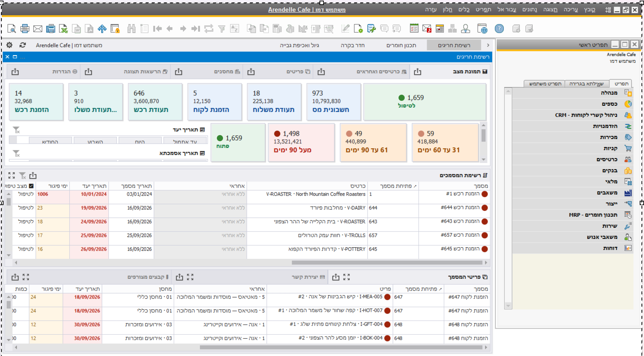Viewport: 644px width, 356px height.
Task: Open the calendar toolbar icon
Action: tap(440, 29)
